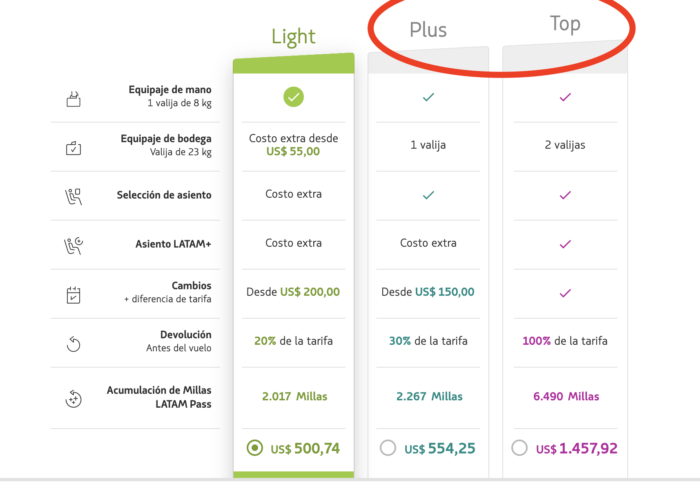Image resolution: width=700 pixels, height=500 pixels.
Task: Click the green circled checkmark in Light column
Action: coord(293,97)
